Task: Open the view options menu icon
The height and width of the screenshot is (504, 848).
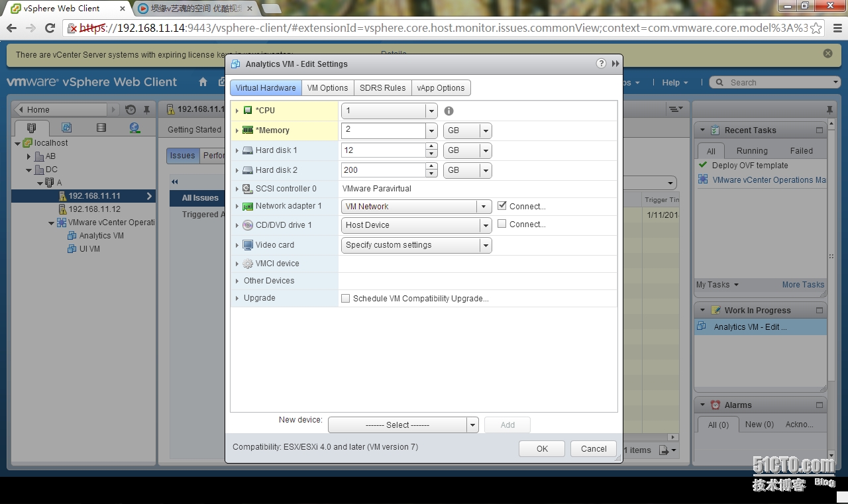Action: click(675, 109)
